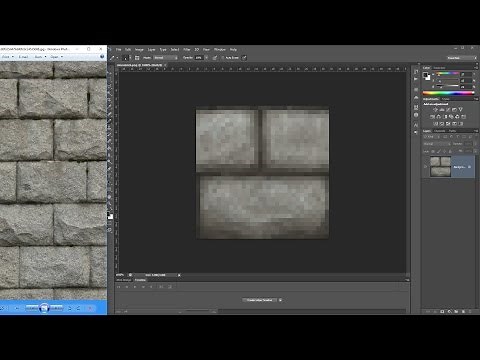Click the hue slider in Color panel

tap(446, 74)
